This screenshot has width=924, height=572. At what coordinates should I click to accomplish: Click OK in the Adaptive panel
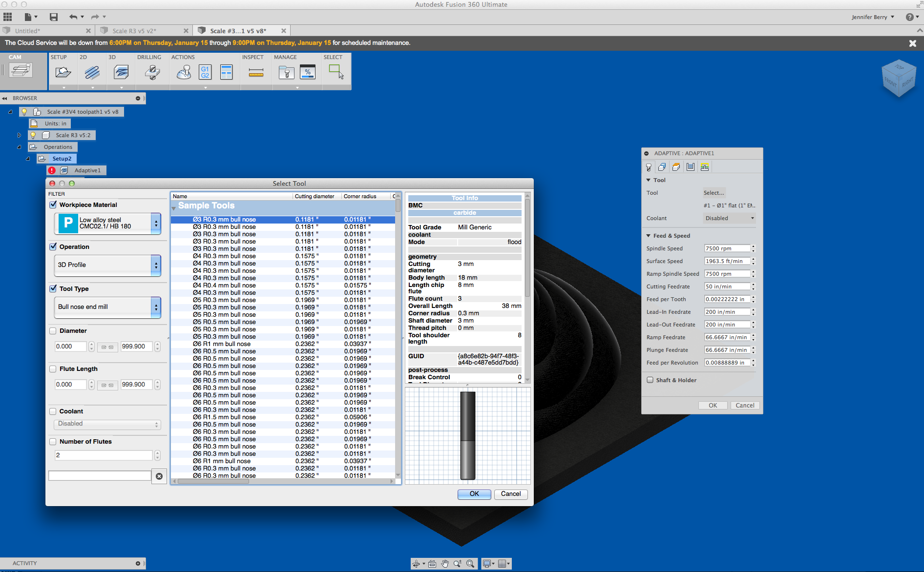[713, 405]
